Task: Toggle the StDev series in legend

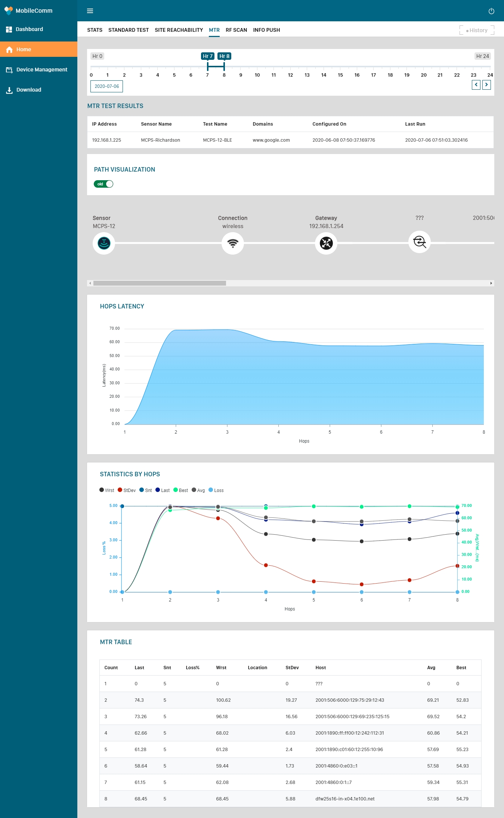Action: pos(127,490)
